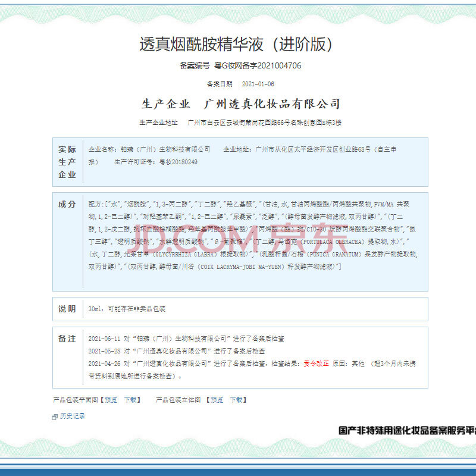Click the 备注 section label

pos(67,339)
